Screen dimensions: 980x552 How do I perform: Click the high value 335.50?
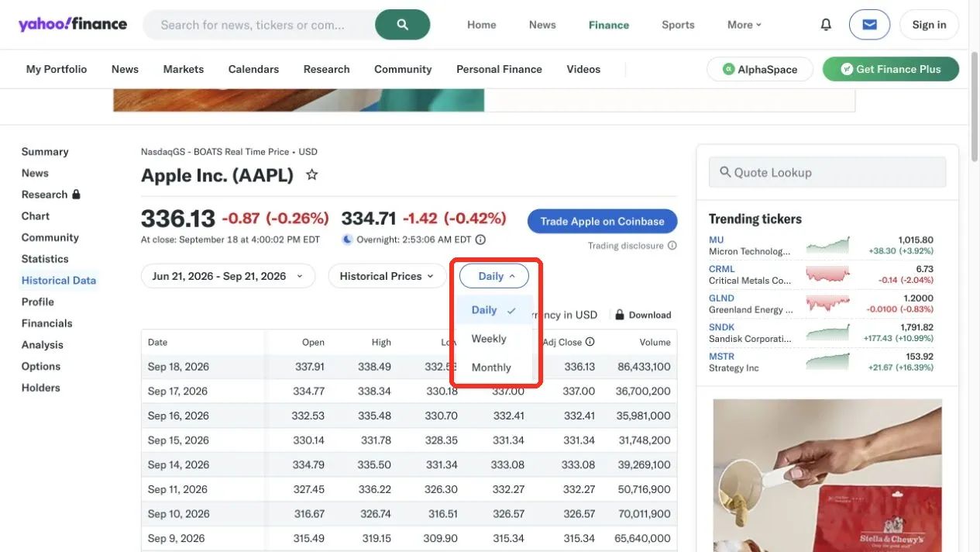pyautogui.click(x=374, y=465)
